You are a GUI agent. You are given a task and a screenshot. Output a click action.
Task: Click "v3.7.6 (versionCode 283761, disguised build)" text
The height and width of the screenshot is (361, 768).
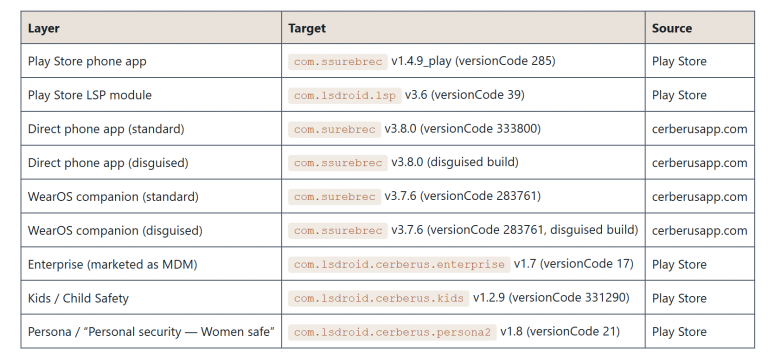pos(515,230)
